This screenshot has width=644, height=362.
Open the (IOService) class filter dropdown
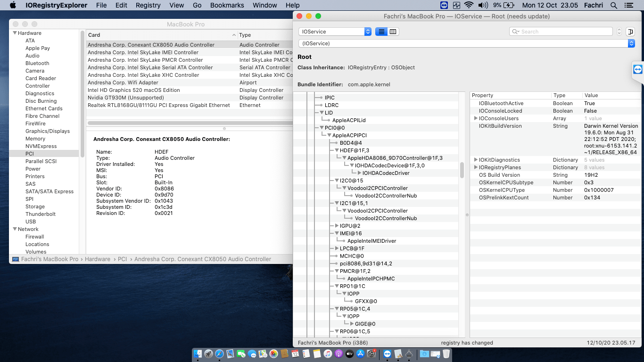[x=467, y=43]
